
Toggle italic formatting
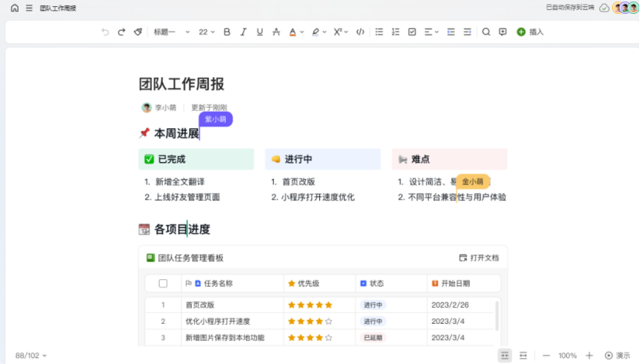click(x=243, y=32)
